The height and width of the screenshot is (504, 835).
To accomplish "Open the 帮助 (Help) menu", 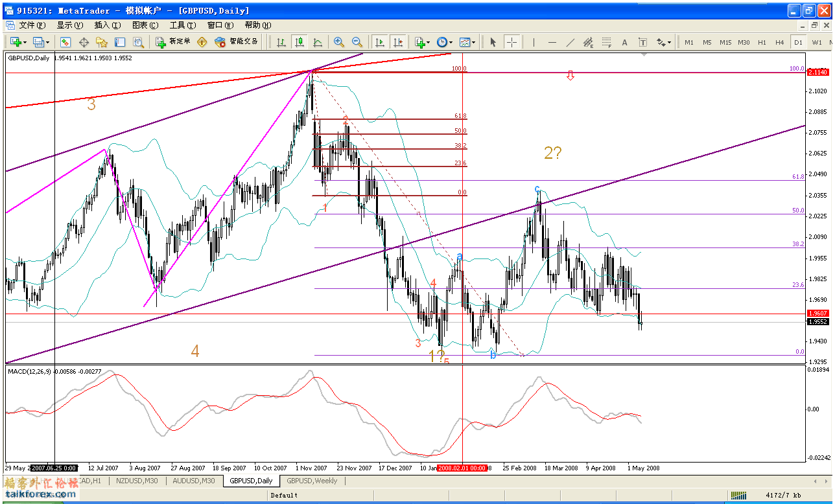I will point(258,25).
